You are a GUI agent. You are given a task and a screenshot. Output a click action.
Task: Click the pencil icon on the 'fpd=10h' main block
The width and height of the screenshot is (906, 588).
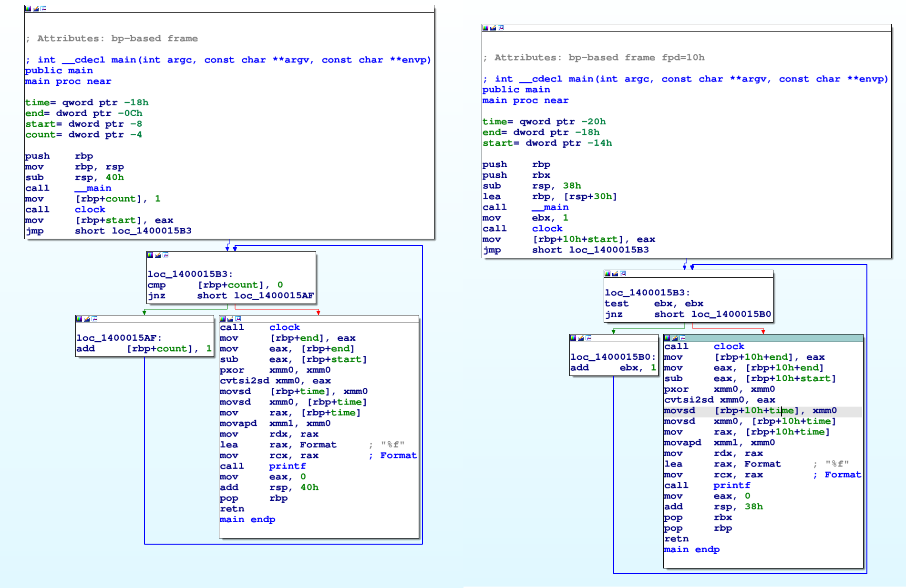click(493, 28)
